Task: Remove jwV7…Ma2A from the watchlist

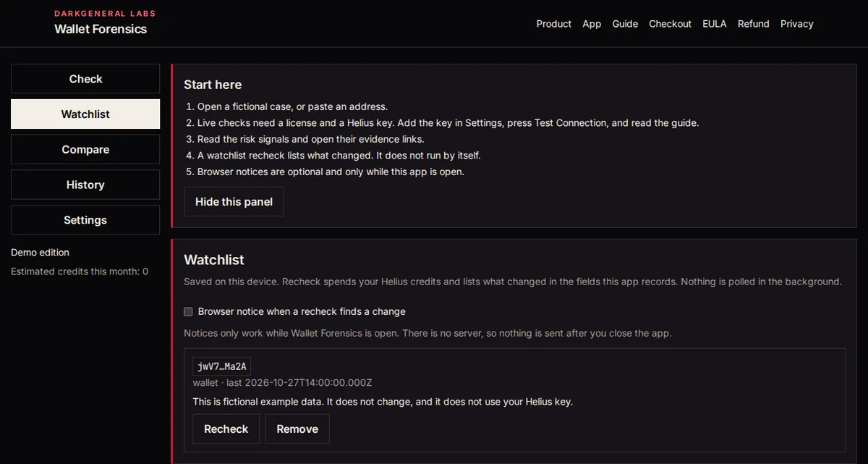Action: point(297,429)
